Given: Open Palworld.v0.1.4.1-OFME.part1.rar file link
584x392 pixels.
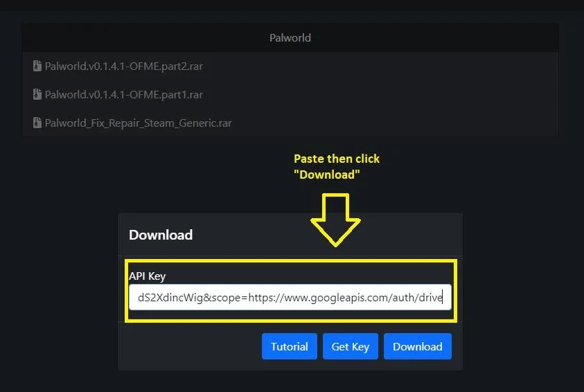Looking at the screenshot, I should coord(123,95).
